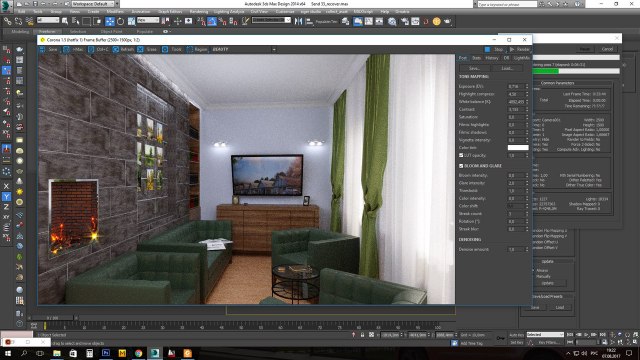The width and height of the screenshot is (640, 360).
Task: Open Photoshop from the Windows taskbar
Action: tap(106, 353)
